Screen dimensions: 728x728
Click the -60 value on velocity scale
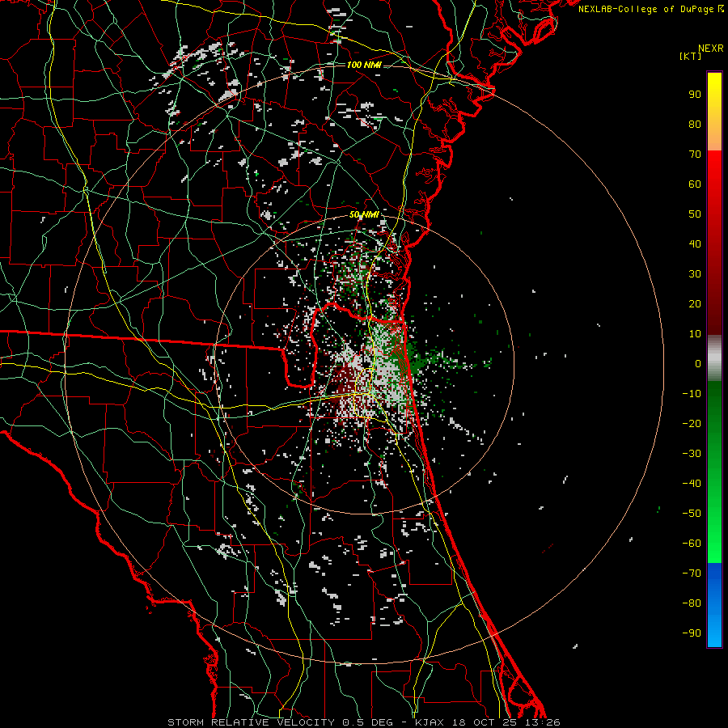click(x=692, y=544)
